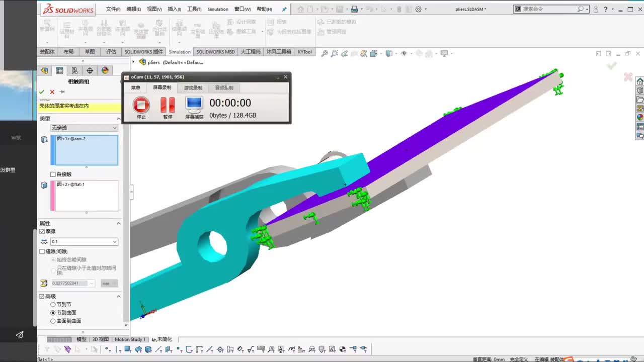The width and height of the screenshot is (644, 362).
Task: Open the DisplayManager color sphere tab
Action: point(105,71)
